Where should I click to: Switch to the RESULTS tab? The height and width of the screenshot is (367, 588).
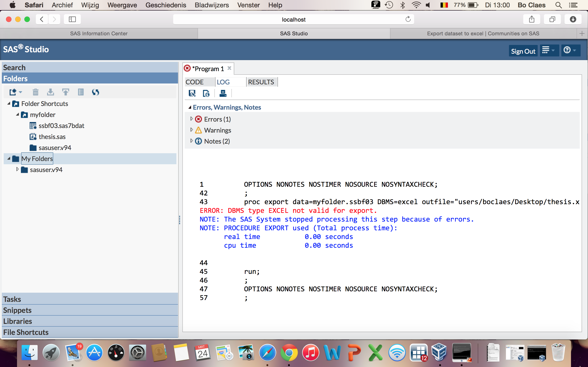click(x=261, y=82)
